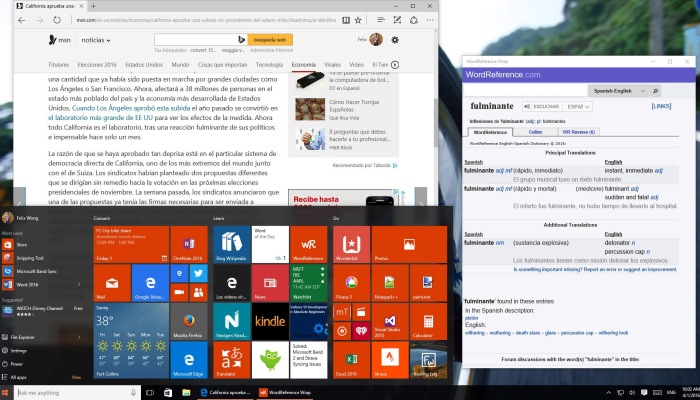Image resolution: width=700 pixels, height=400 pixels.
Task: Select the Economía tab
Action: tap(304, 65)
